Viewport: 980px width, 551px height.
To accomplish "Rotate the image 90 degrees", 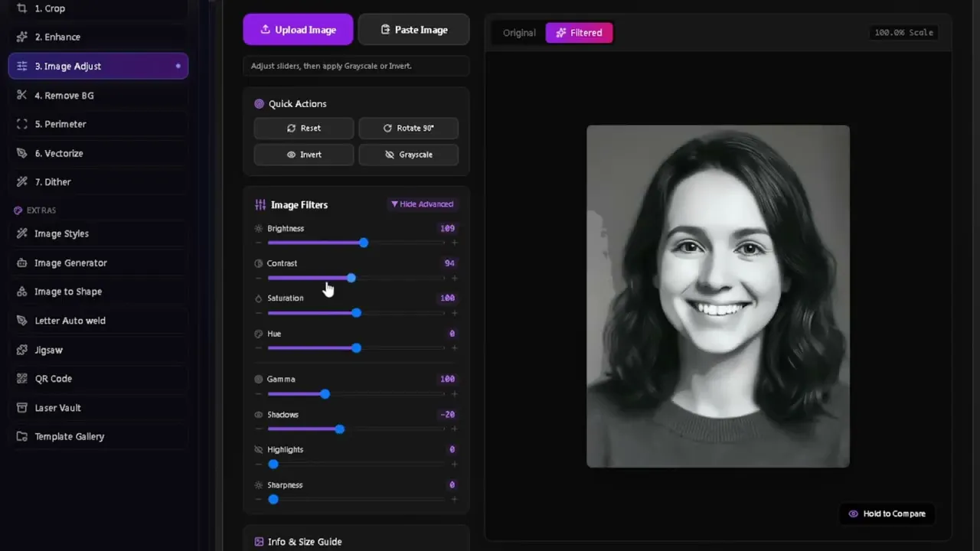I will (x=408, y=128).
